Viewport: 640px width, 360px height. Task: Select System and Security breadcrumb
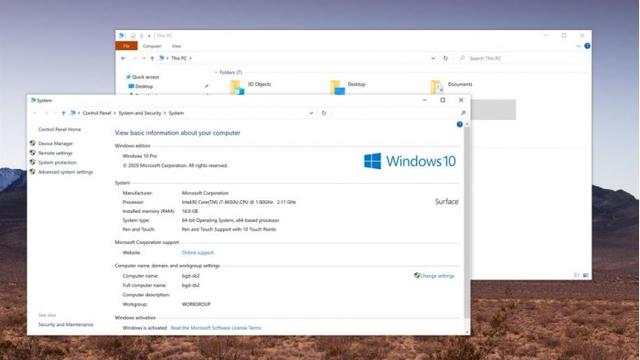(x=140, y=113)
